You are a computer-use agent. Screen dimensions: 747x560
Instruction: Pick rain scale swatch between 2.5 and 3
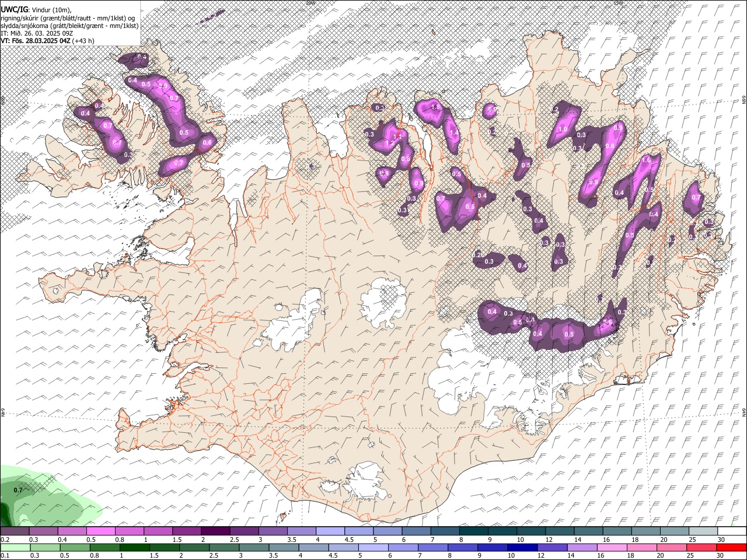(x=224, y=547)
